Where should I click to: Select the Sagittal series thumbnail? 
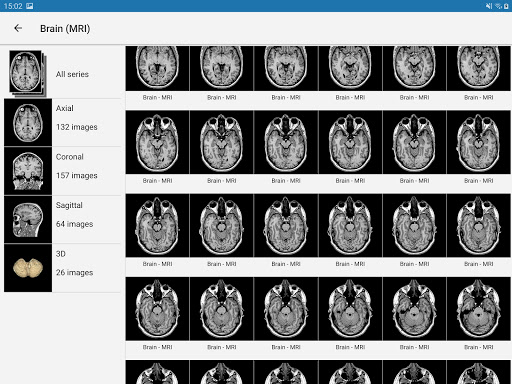click(28, 219)
